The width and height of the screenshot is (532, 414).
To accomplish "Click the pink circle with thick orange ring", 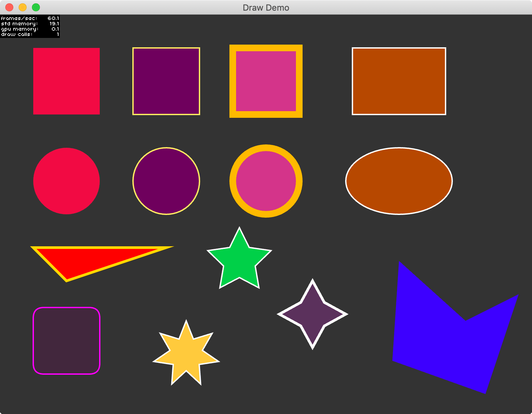I will (x=266, y=181).
